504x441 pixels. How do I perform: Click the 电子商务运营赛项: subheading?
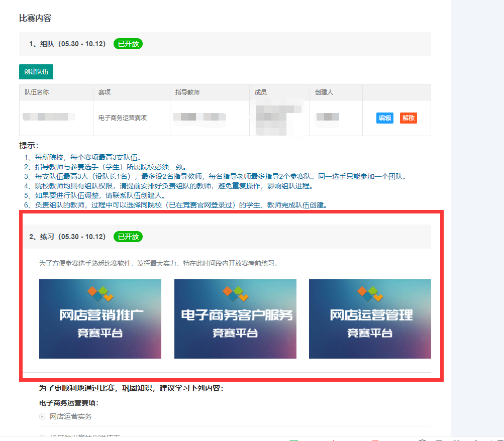tap(69, 403)
